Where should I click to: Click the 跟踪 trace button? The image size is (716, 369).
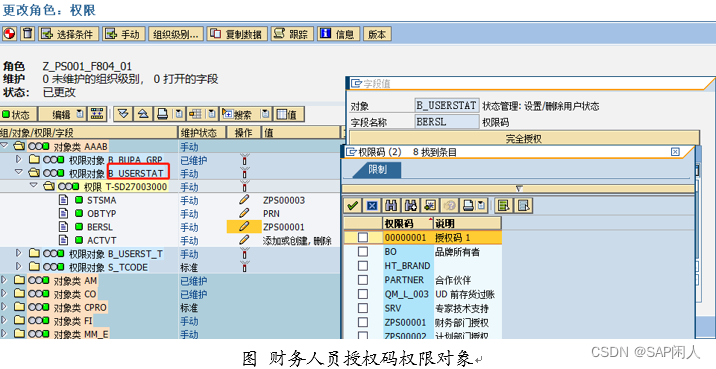(x=292, y=34)
